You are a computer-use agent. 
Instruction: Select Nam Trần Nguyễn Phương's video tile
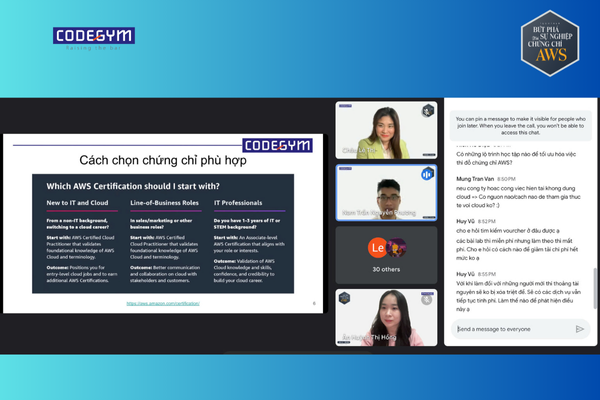386,193
